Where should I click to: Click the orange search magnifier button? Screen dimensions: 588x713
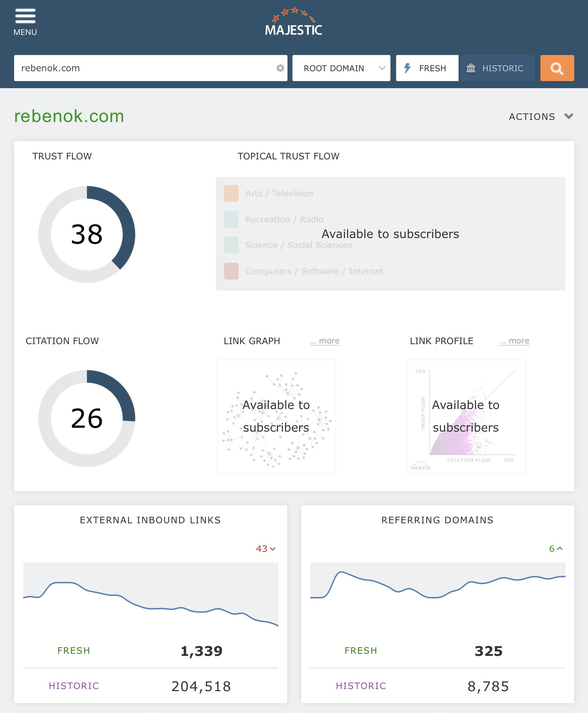(x=557, y=68)
